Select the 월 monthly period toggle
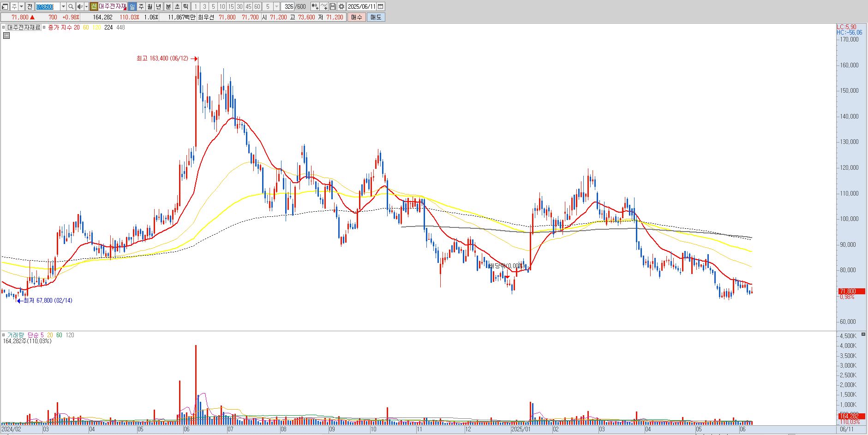Screen dimensions: 868x435 (150, 6)
